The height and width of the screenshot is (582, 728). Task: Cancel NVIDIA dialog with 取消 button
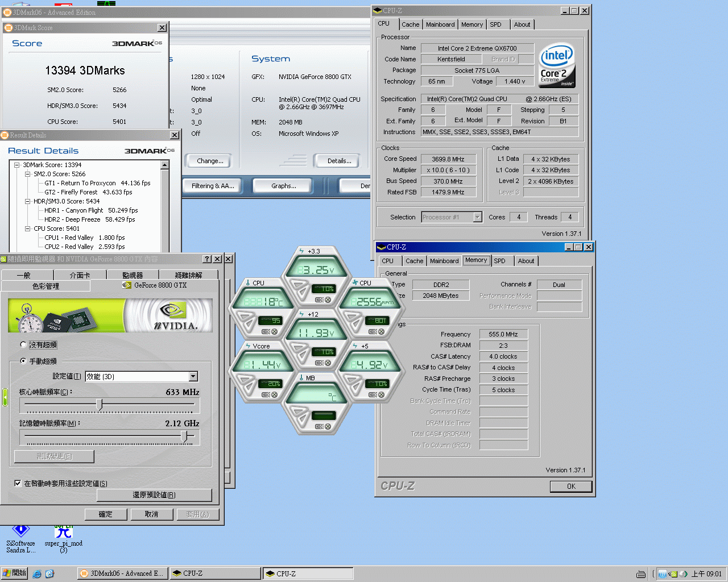point(151,514)
